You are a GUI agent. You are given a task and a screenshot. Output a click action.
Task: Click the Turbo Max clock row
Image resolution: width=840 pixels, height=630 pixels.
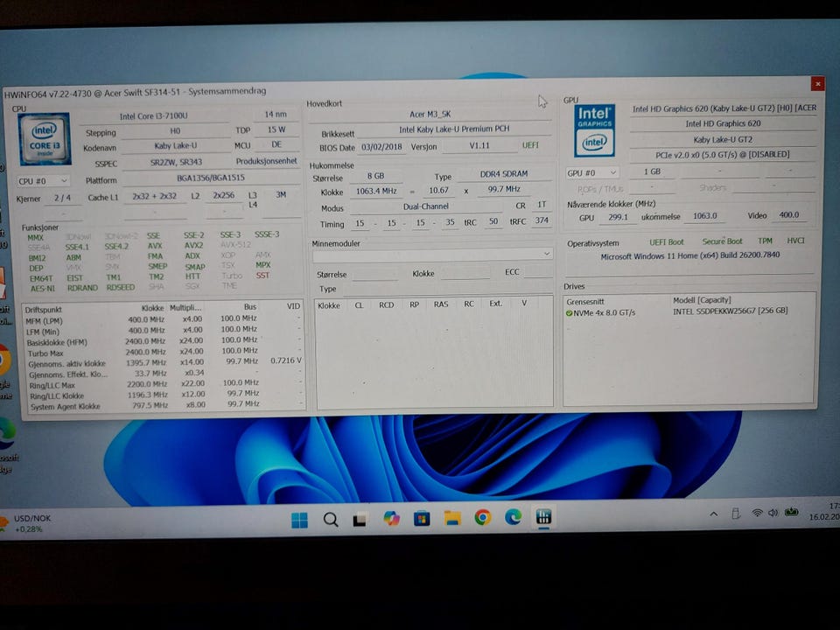[164, 352]
